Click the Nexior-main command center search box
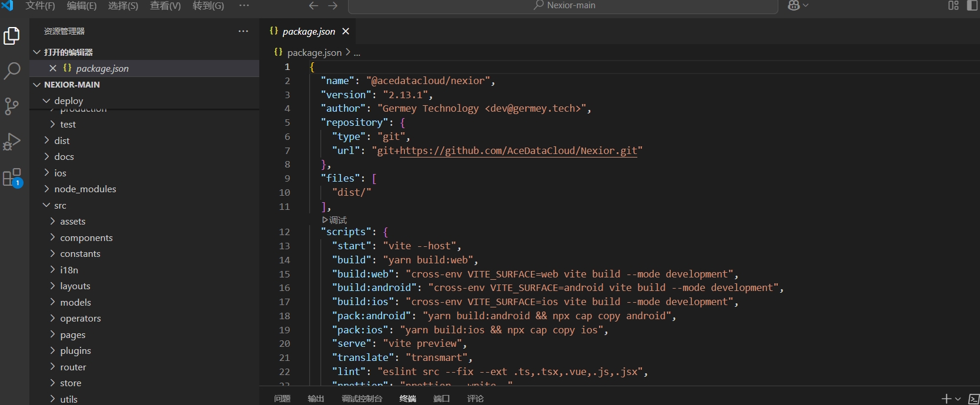Viewport: 980px width, 405px height. [563, 5]
